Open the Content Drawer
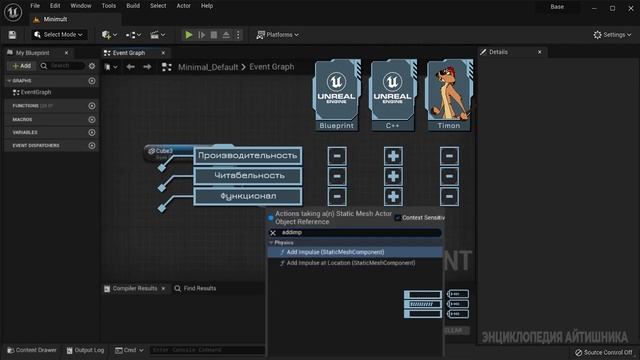 pos(32,350)
